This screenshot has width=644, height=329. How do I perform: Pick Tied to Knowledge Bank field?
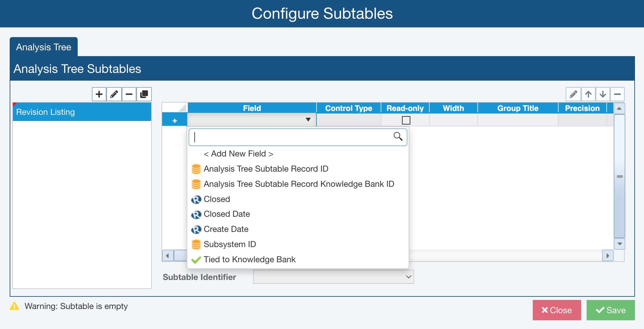[x=249, y=259]
